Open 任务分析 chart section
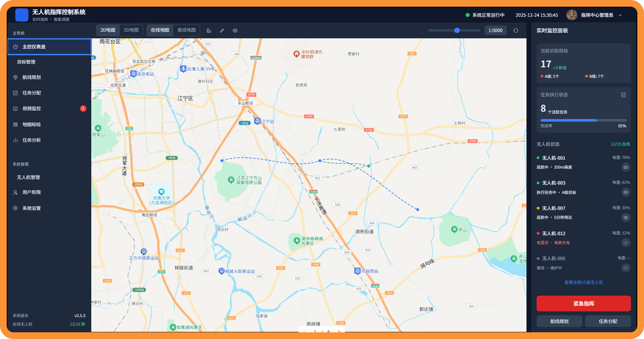Image resolution: width=644 pixels, height=339 pixels. 32,140
